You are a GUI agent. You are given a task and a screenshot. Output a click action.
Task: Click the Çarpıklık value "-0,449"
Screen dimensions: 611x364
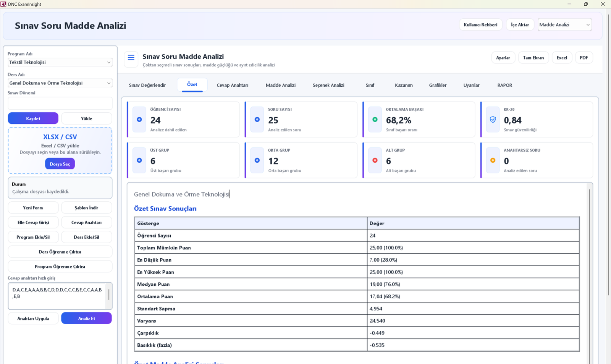click(377, 333)
